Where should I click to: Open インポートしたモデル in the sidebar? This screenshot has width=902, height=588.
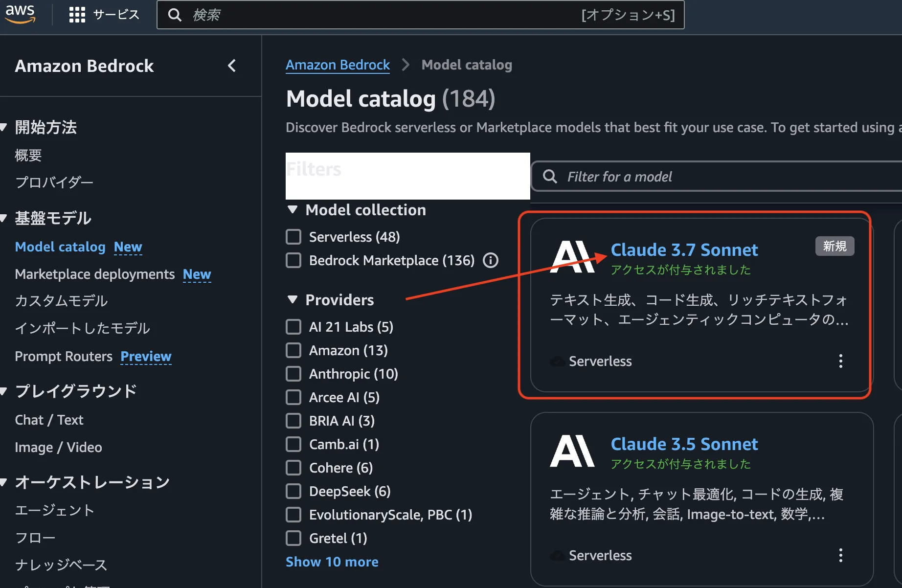pos(82,328)
